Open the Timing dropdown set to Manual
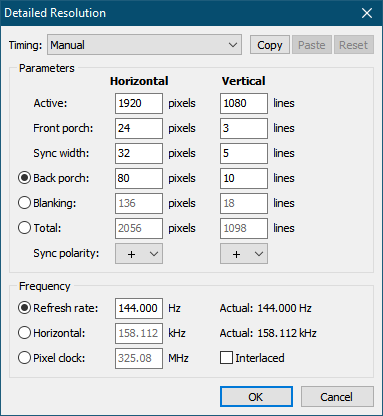 144,45
